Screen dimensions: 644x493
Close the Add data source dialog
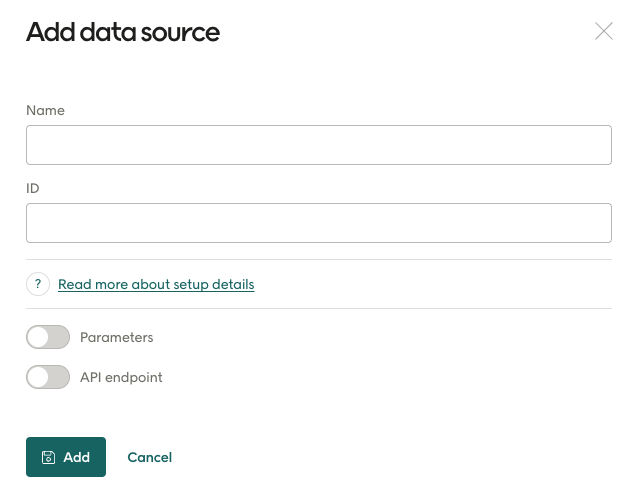[603, 31]
